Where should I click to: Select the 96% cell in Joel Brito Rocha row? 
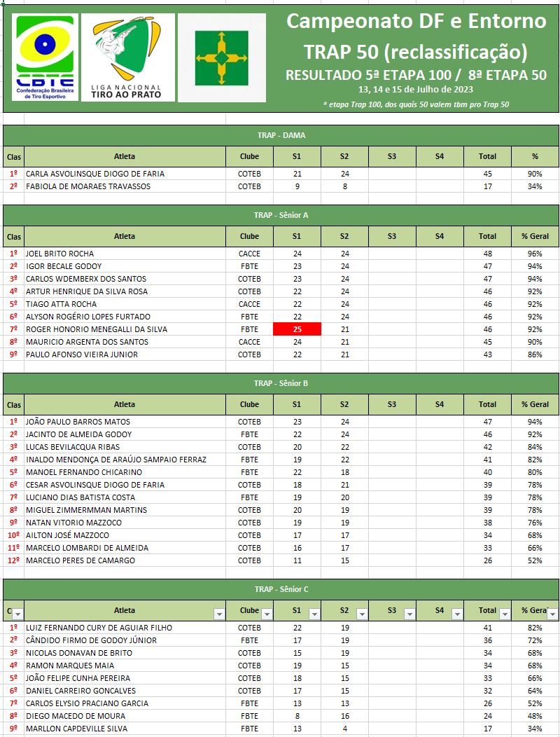point(535,254)
